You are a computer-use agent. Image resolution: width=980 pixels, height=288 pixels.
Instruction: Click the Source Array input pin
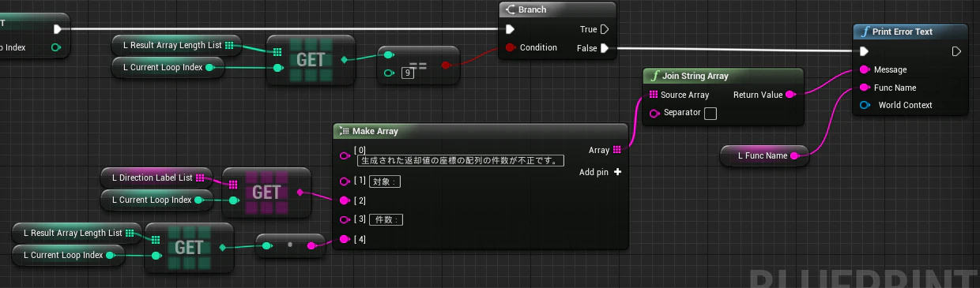click(x=654, y=95)
